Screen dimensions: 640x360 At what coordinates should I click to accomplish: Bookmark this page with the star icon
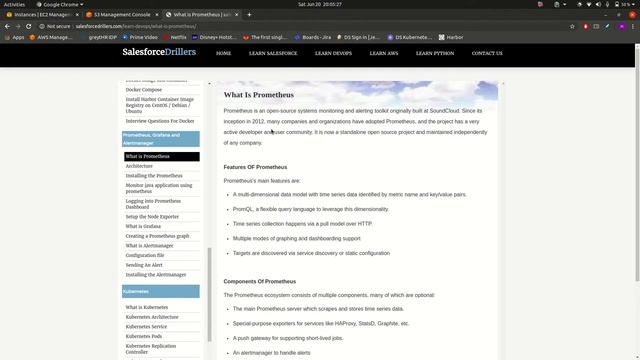click(572, 26)
